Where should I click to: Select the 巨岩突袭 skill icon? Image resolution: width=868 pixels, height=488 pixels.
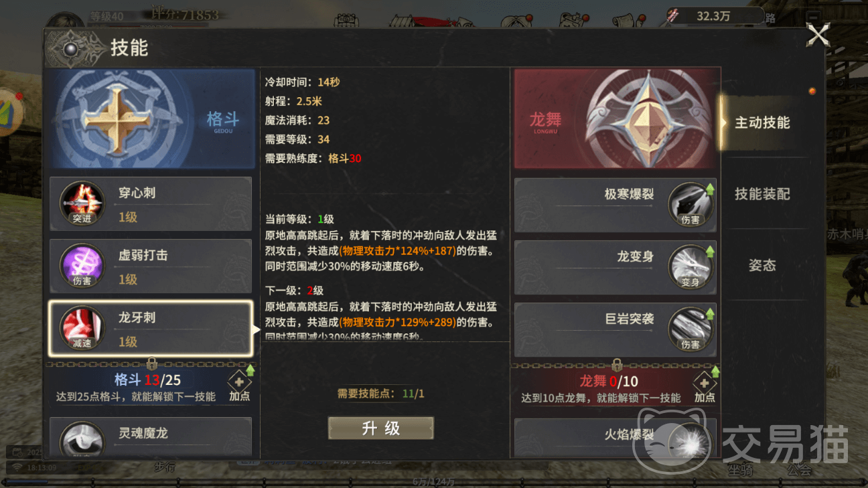pyautogui.click(x=690, y=329)
